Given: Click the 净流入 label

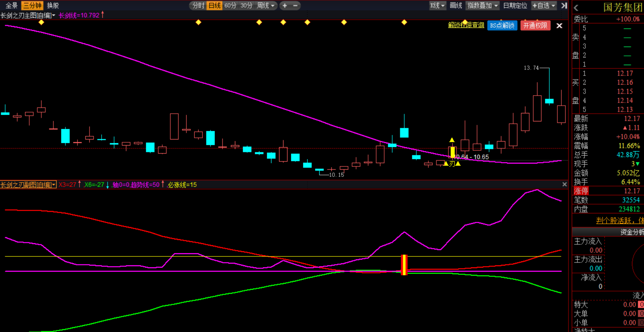Looking at the screenshot, I should (x=591, y=277).
